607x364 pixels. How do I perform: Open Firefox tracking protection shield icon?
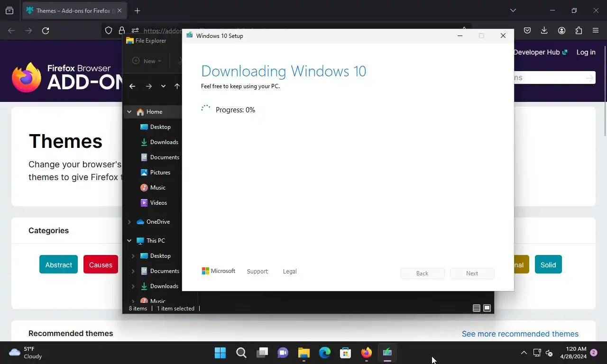pyautogui.click(x=109, y=31)
